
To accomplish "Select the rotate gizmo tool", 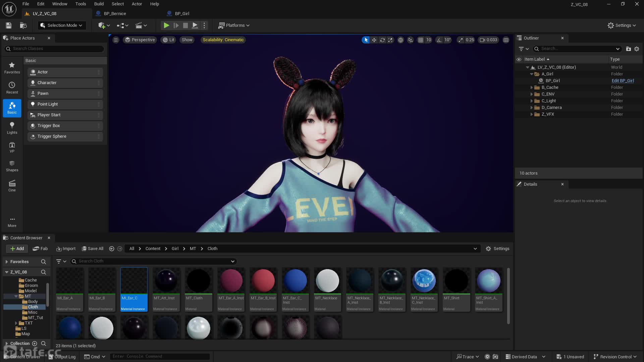I will [x=382, y=40].
